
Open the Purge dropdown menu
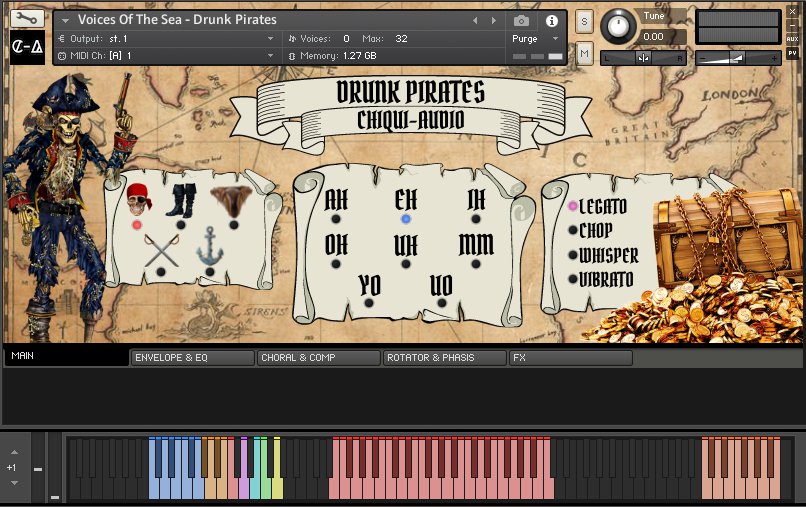[535, 39]
